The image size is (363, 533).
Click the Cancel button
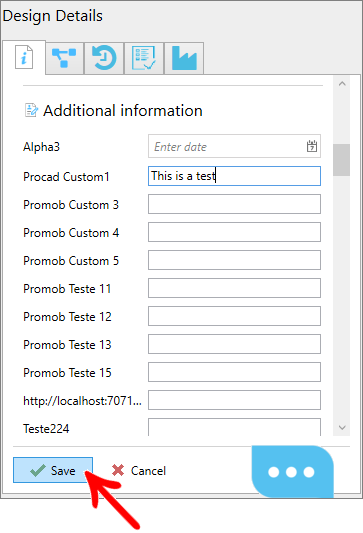(139, 470)
